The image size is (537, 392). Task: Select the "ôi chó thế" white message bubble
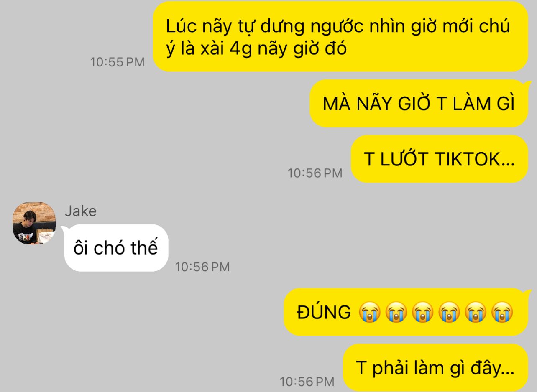[116, 248]
